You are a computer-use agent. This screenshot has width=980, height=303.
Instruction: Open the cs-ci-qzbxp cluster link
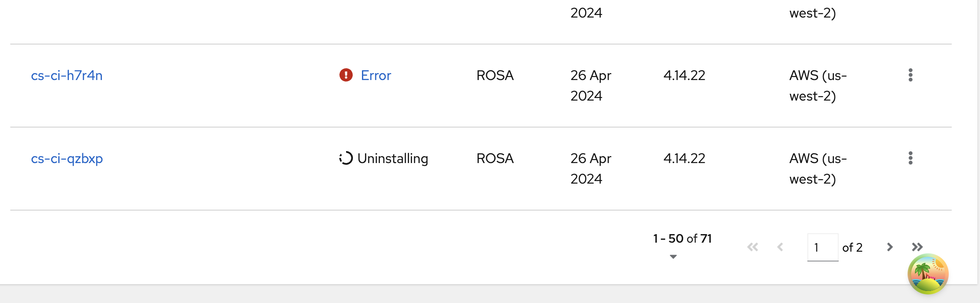pos(67,159)
